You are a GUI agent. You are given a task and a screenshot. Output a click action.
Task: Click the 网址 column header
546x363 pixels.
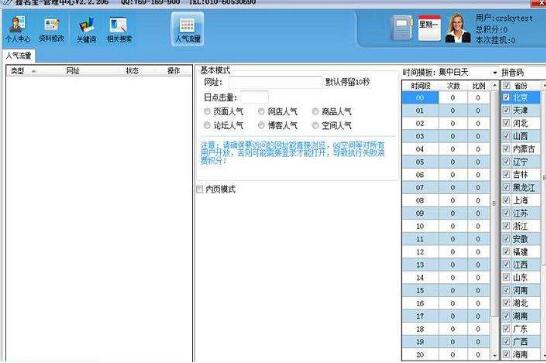(73, 71)
